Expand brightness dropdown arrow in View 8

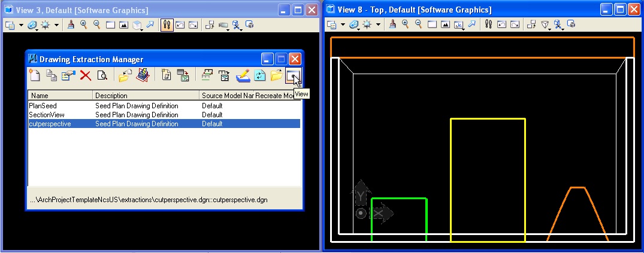[378, 25]
